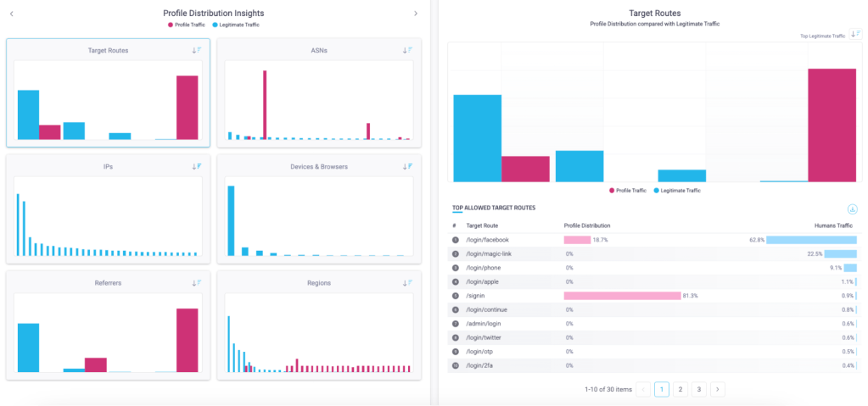Click sort icon on ASNs card
The image size is (868, 406).
tap(408, 50)
